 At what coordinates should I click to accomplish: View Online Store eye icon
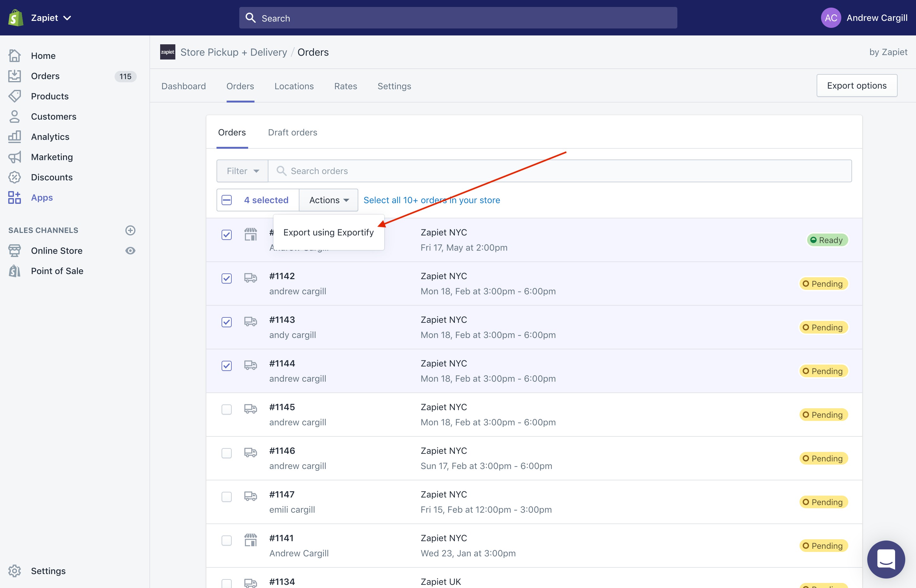pos(130,250)
